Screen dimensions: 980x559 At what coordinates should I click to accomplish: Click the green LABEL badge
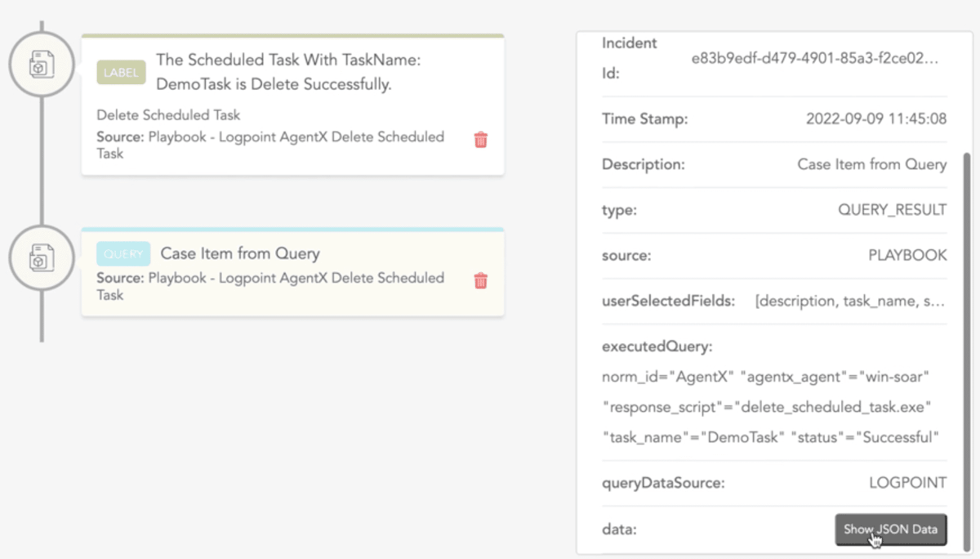(x=121, y=72)
